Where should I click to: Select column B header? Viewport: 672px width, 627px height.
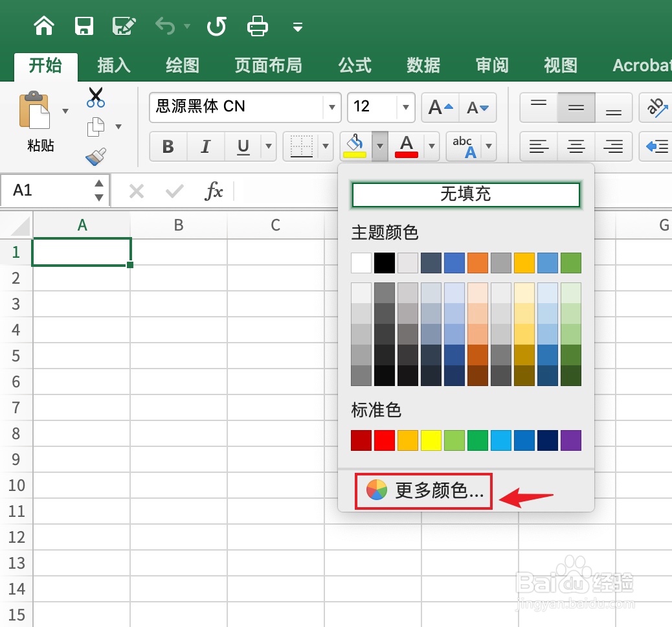pyautogui.click(x=179, y=225)
